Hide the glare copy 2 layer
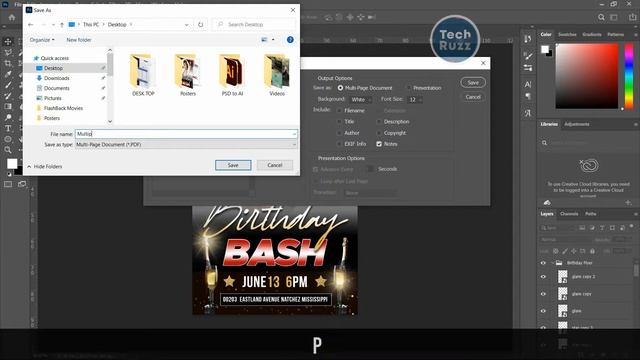 pyautogui.click(x=543, y=276)
